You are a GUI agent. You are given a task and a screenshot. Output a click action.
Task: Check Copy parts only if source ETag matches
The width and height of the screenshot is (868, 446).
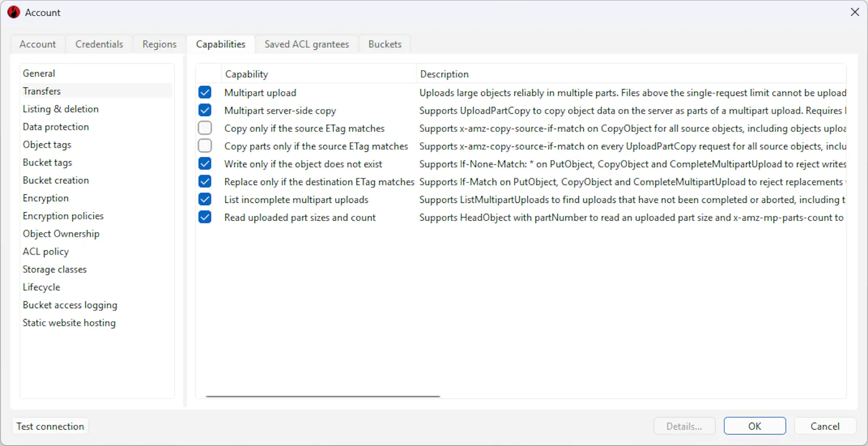(x=205, y=146)
